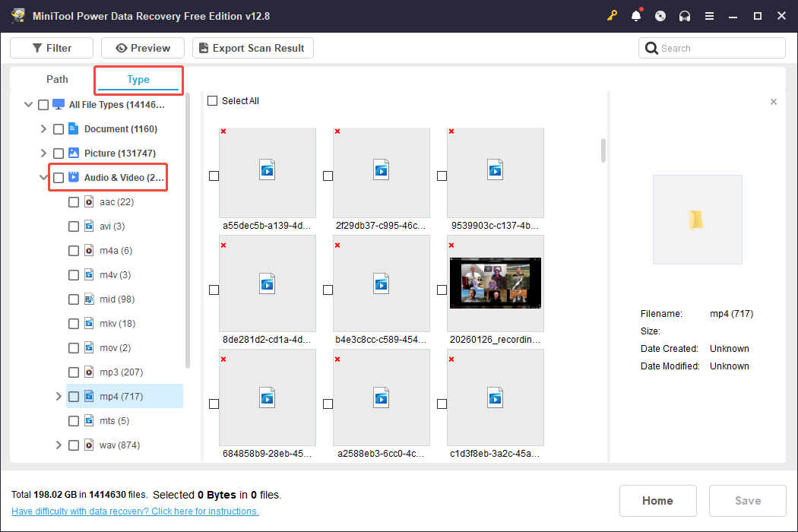This screenshot has width=798, height=532.
Task: Click the magnifier icon in the search box
Action: tap(651, 47)
